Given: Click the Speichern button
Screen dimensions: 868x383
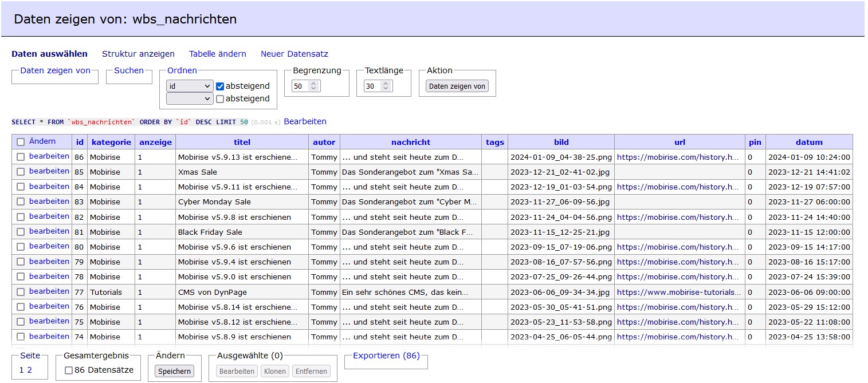Looking at the screenshot, I should pos(175,371).
